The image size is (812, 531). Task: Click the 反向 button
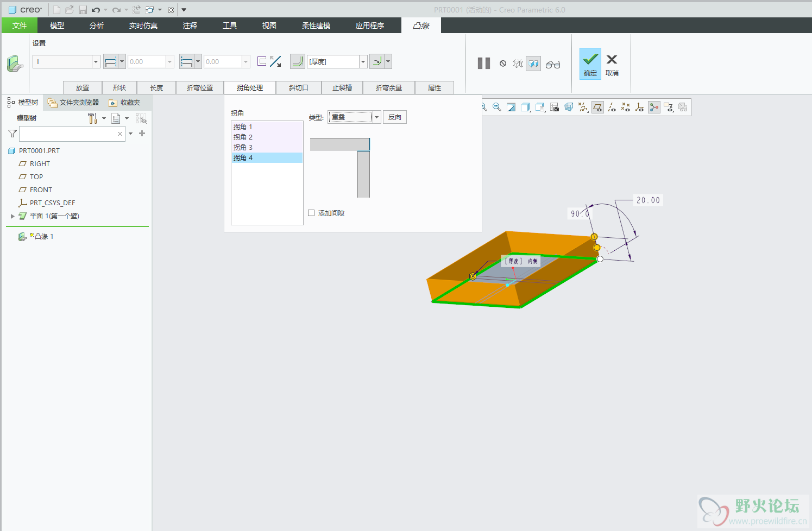[x=395, y=117]
